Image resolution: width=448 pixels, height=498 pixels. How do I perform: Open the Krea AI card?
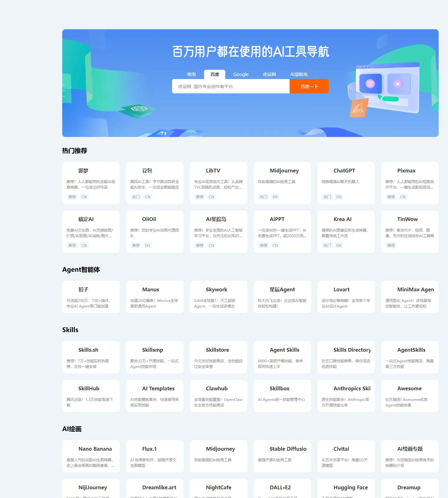pyautogui.click(x=346, y=232)
